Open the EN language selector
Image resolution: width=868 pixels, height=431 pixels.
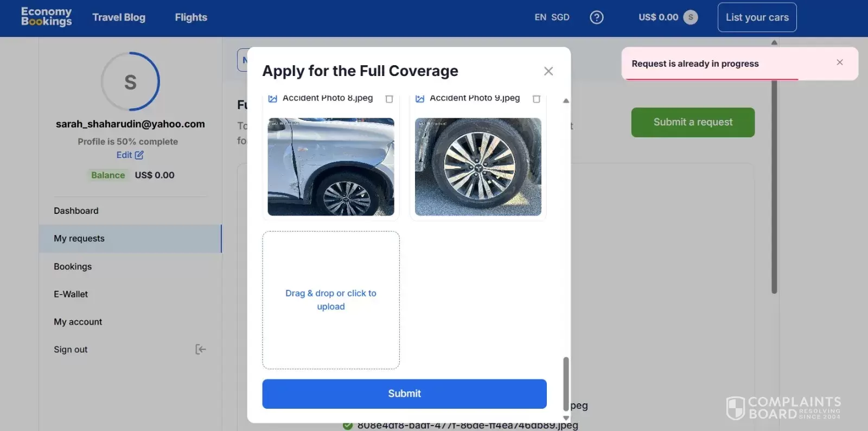point(540,17)
